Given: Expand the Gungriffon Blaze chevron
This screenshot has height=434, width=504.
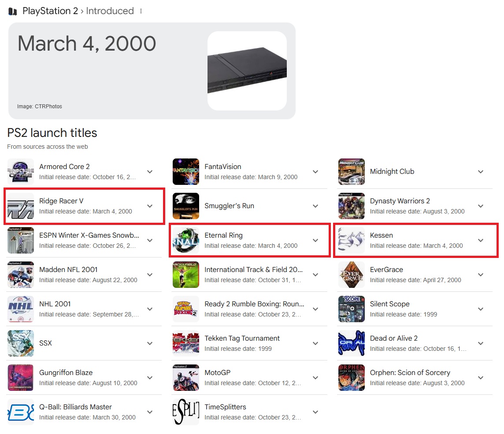Looking at the screenshot, I should point(150,378).
